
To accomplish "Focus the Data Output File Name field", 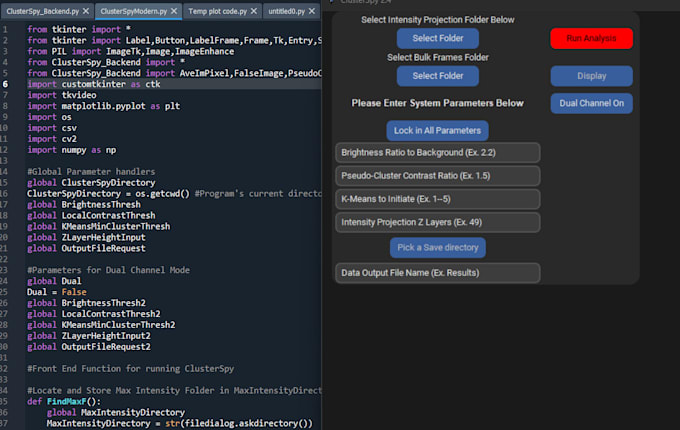I will click(438, 273).
